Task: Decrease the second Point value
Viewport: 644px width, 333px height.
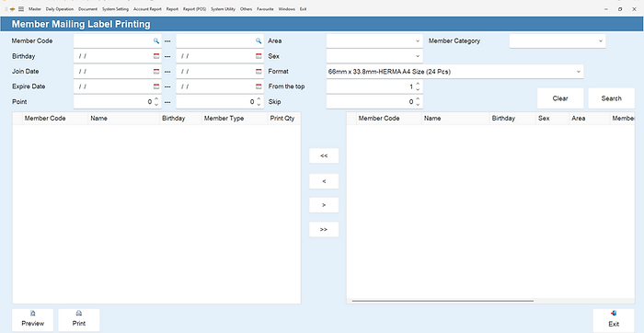Action: pyautogui.click(x=259, y=105)
